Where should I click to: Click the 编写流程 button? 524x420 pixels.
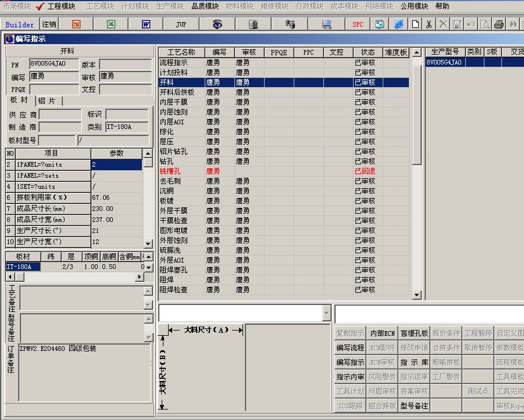350,348
